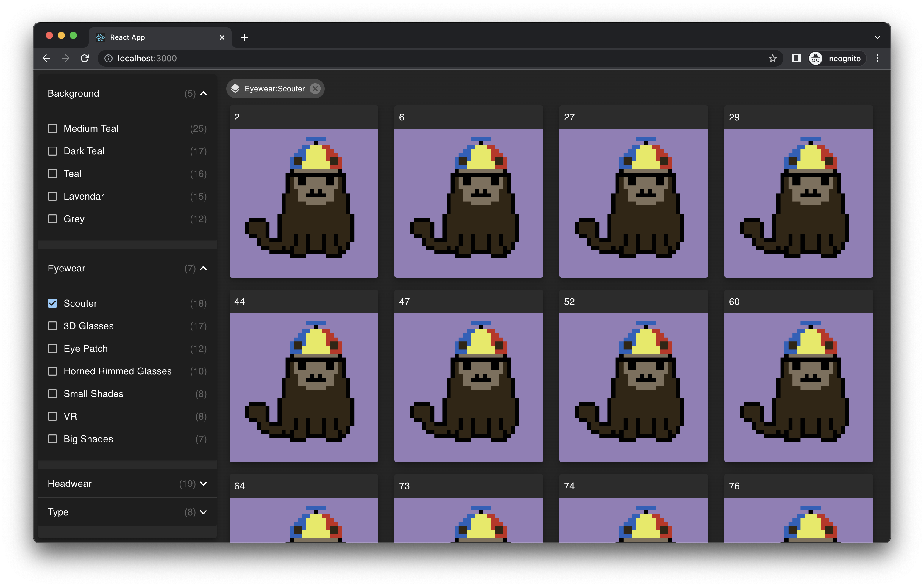Remove the Eyewear:Scouter filter chip
The height and width of the screenshot is (587, 924).
[x=315, y=89]
